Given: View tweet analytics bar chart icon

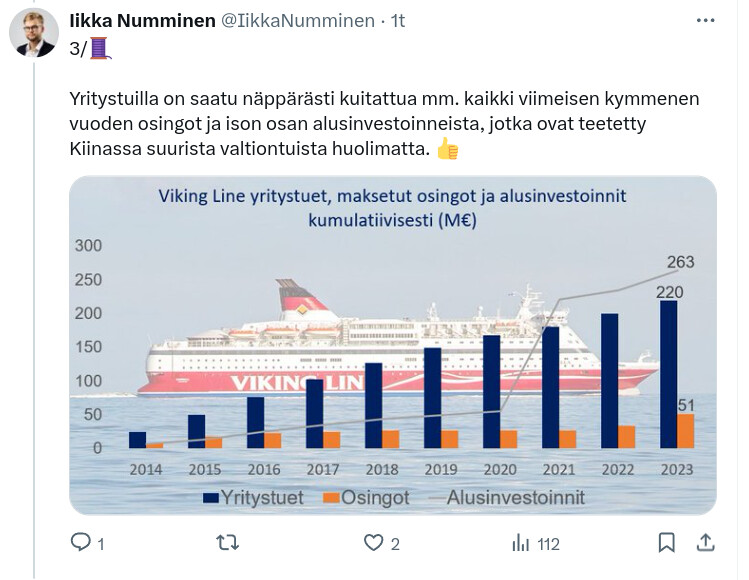Looking at the screenshot, I should click(520, 543).
